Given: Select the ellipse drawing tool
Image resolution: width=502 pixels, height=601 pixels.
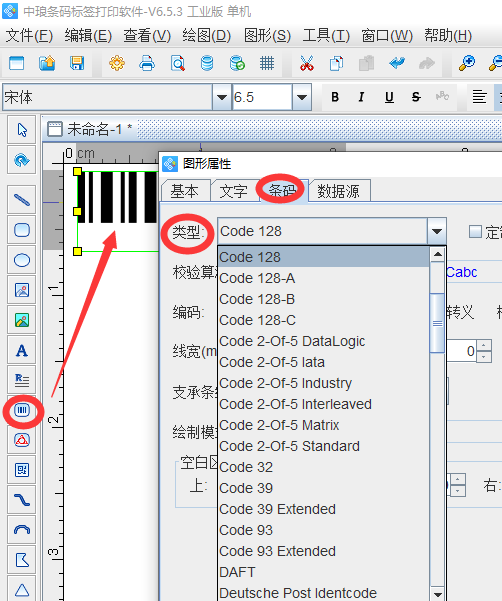Looking at the screenshot, I should 22,260.
